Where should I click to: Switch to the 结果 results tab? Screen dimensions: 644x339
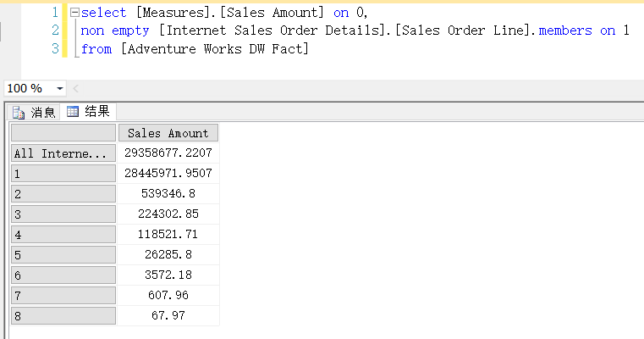pyautogui.click(x=88, y=112)
